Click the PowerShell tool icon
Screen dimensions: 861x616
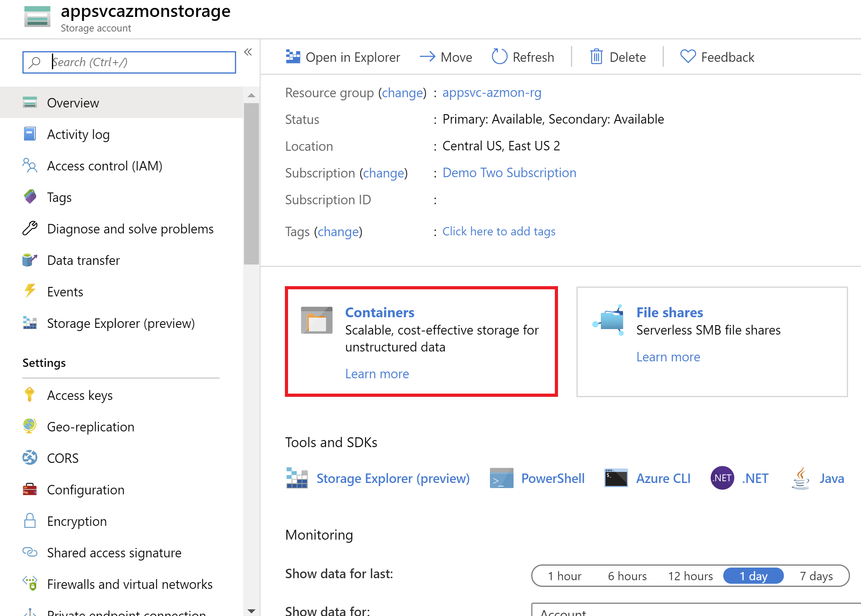[501, 478]
